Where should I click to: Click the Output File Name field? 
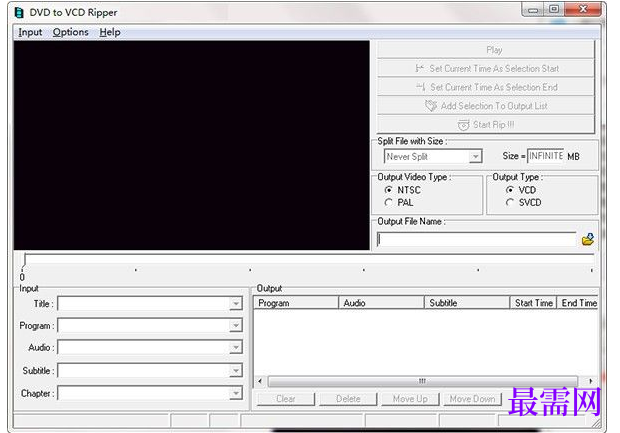pyautogui.click(x=477, y=240)
